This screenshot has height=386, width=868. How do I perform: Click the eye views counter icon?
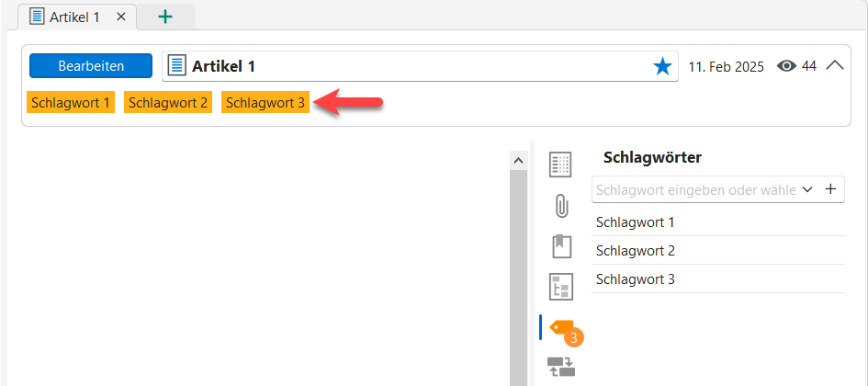point(786,66)
